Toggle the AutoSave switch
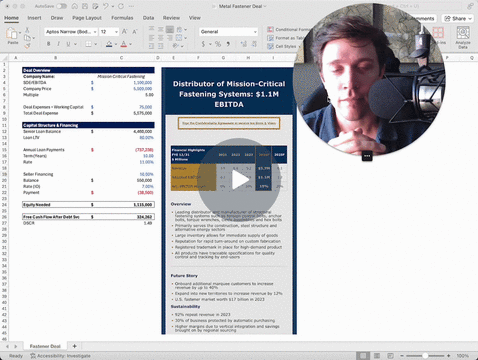This screenshot has height=360, width=478. click(x=61, y=6)
